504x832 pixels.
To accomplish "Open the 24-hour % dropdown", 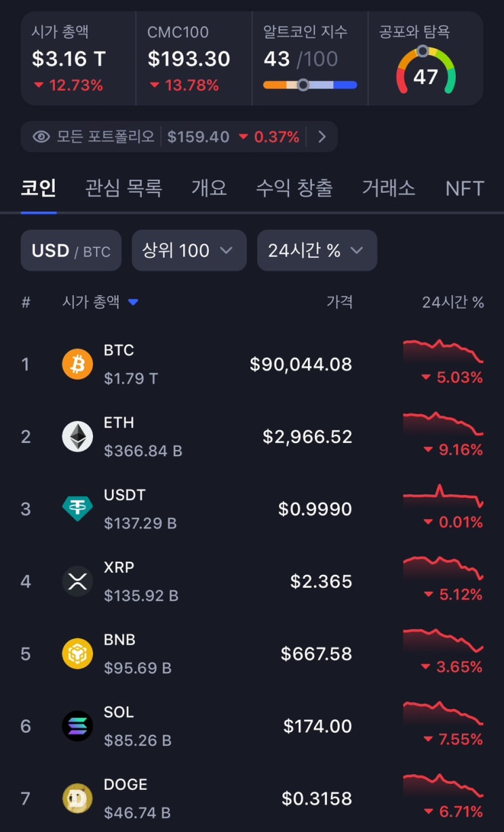I will tap(317, 250).
